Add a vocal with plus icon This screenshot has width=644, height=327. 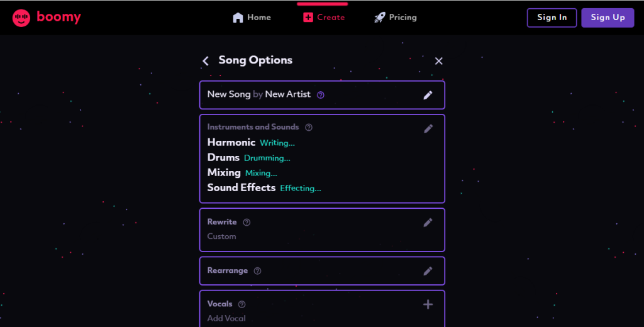click(428, 304)
